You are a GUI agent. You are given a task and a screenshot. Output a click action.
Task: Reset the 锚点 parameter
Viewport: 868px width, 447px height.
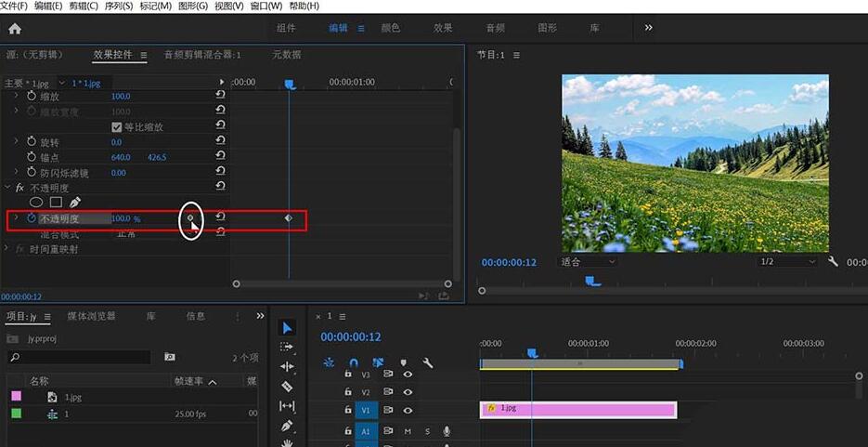click(x=220, y=157)
